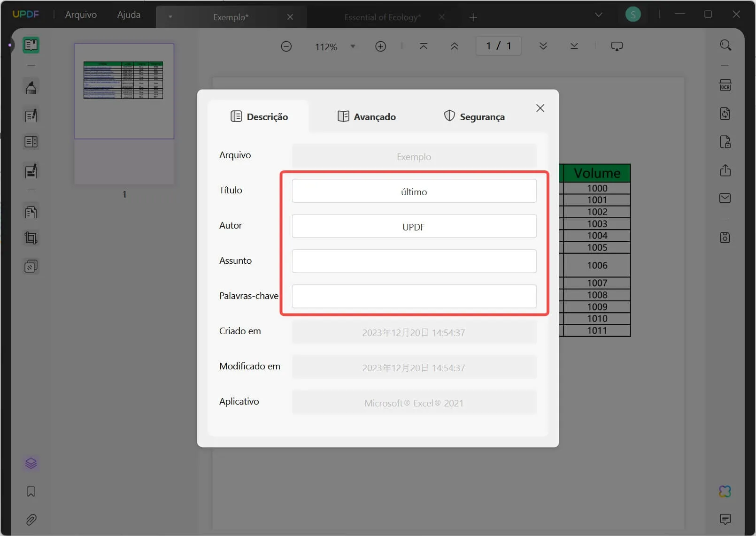Expand the zoom level dropdown
This screenshot has height=536, width=756.
353,46
